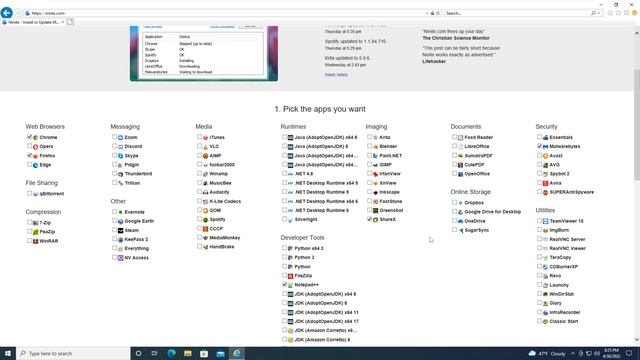The image size is (640, 360).
Task: Click the scrollbar down arrow
Action: point(637,340)
